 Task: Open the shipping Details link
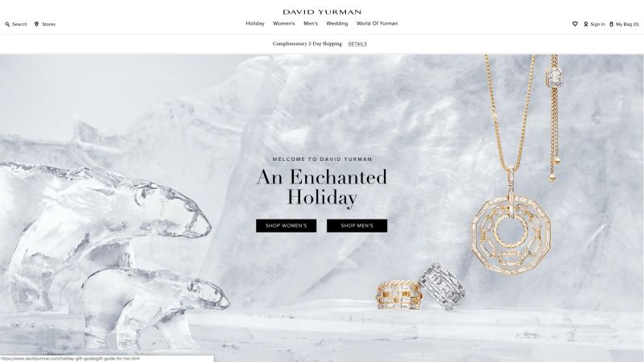357,44
